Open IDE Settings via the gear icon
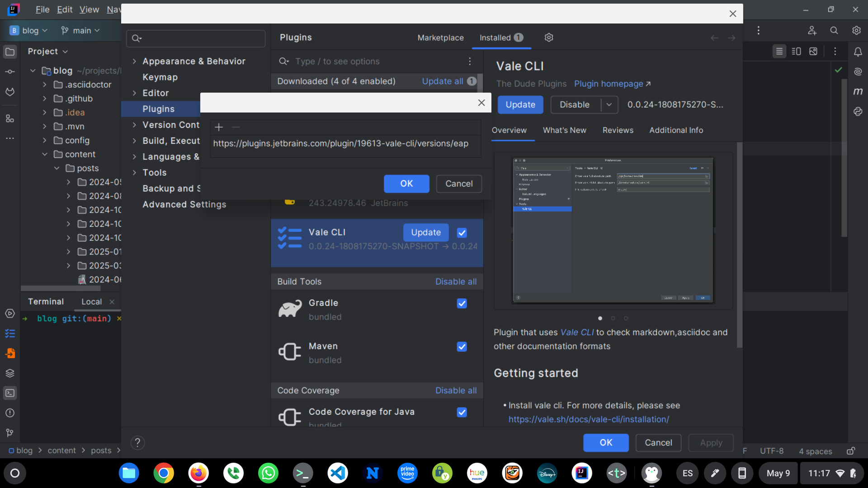868x488 pixels. [856, 30]
